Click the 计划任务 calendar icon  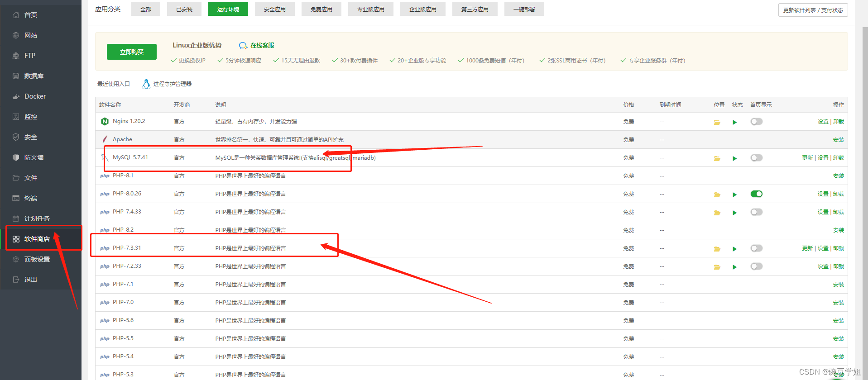coord(16,218)
